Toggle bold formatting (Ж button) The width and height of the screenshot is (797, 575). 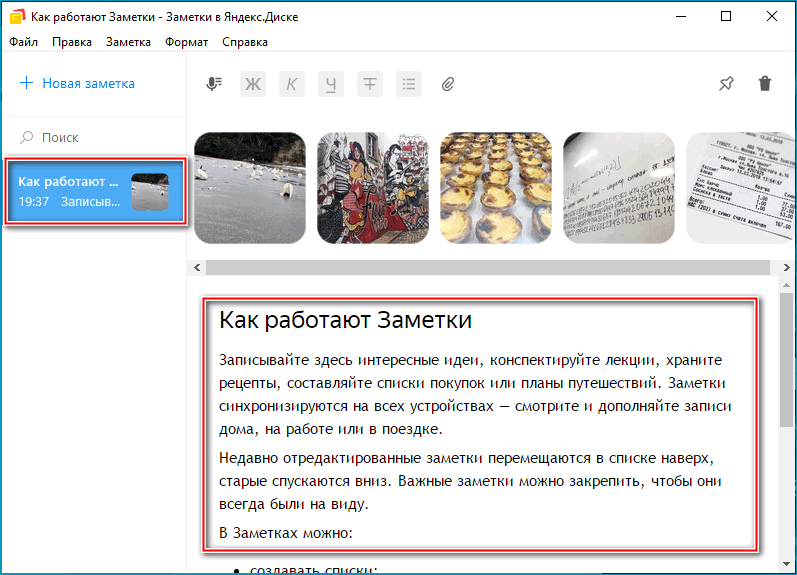click(x=253, y=84)
